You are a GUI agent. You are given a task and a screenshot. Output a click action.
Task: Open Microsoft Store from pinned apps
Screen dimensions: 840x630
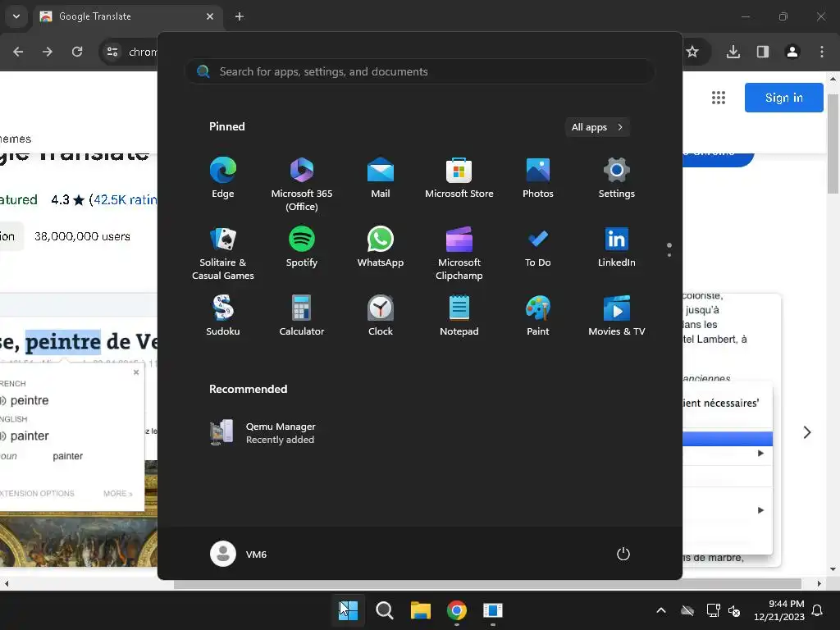[459, 178]
